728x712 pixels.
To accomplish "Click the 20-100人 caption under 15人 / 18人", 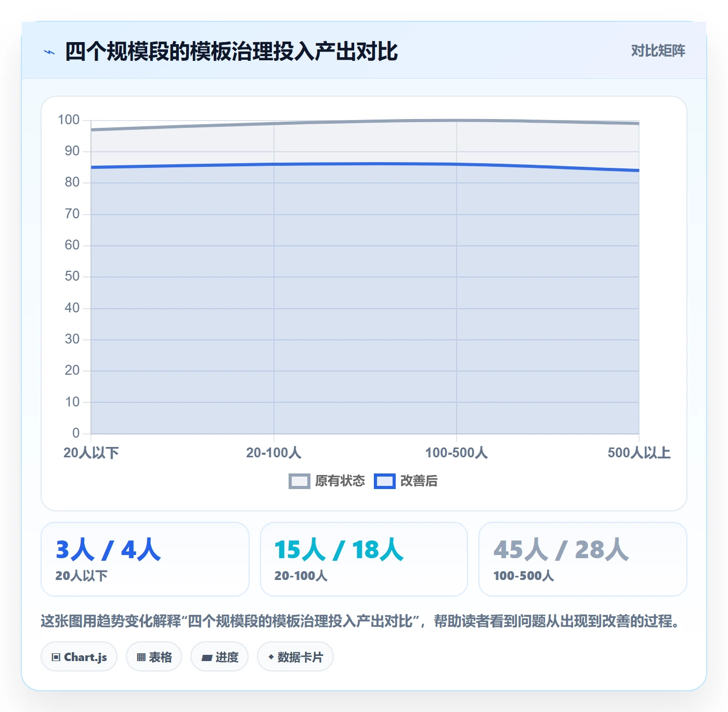I will [x=301, y=576].
